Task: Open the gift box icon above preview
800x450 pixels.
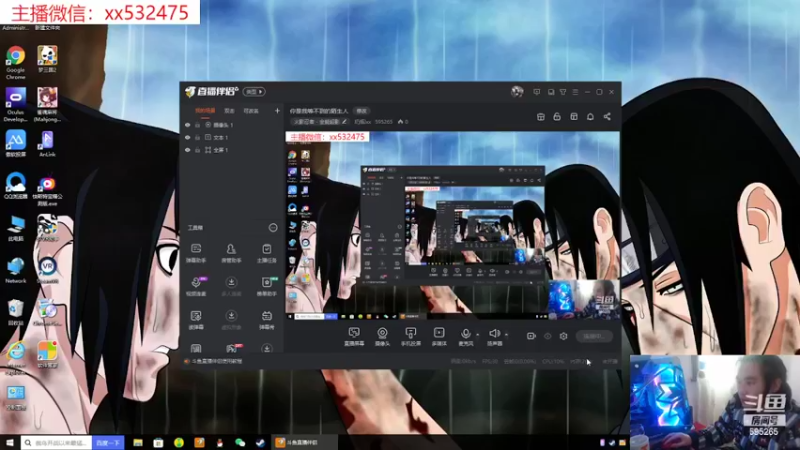Action: pos(541,117)
